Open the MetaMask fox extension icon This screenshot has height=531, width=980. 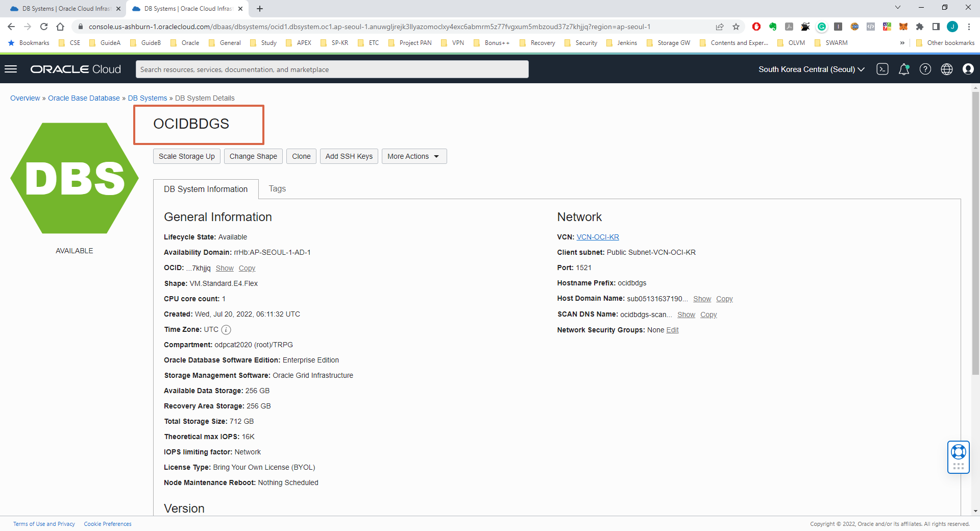pyautogui.click(x=903, y=27)
